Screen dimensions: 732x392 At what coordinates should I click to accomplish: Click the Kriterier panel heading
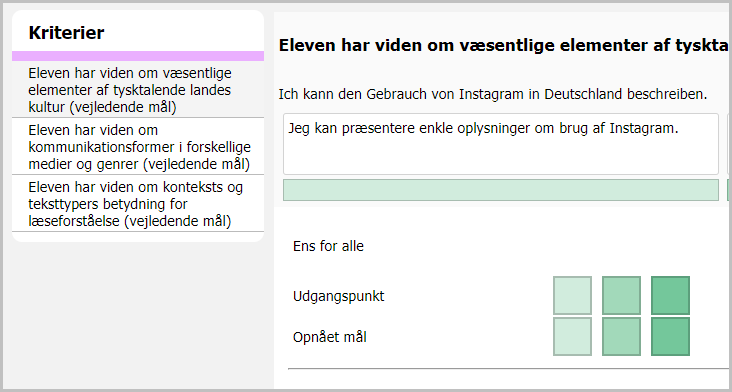[66, 33]
